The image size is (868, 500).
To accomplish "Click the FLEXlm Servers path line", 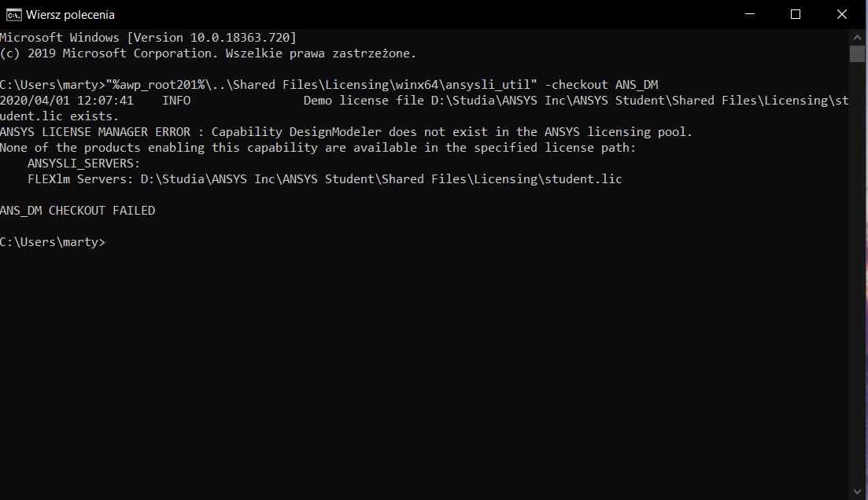I will pyautogui.click(x=325, y=179).
